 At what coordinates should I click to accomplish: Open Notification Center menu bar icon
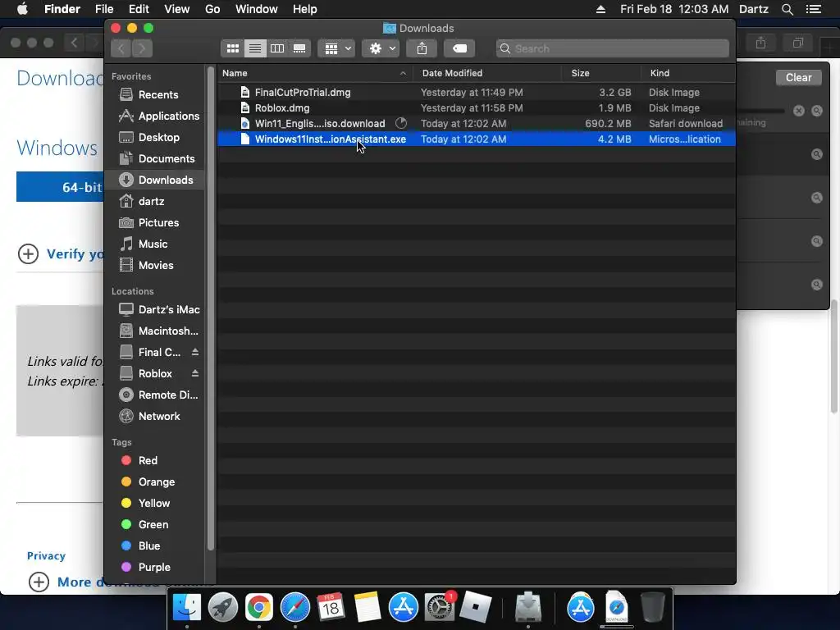pos(813,9)
